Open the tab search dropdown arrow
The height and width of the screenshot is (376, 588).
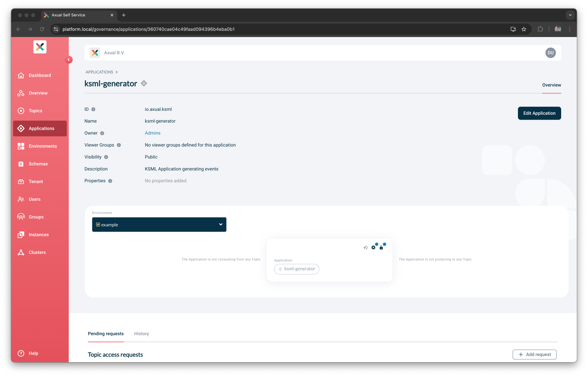coord(570,15)
